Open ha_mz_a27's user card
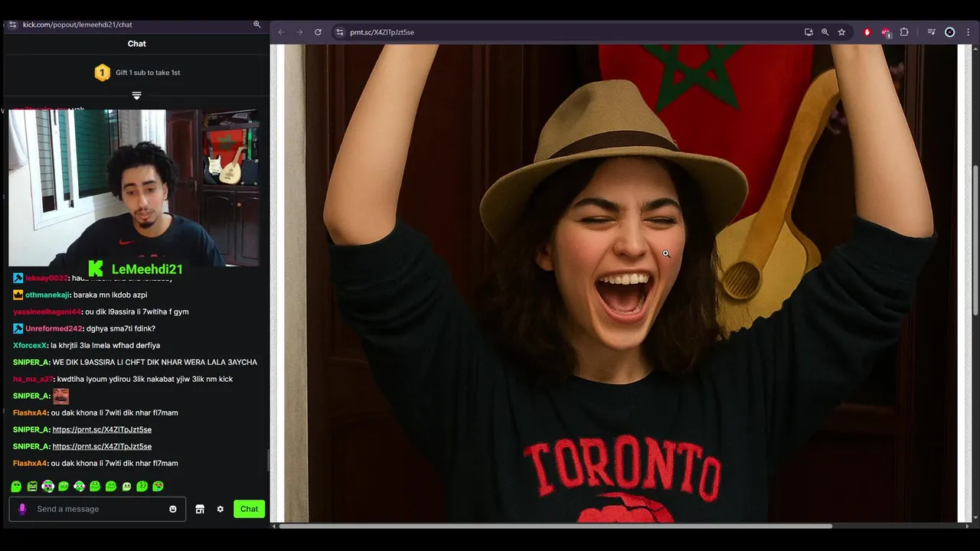 33,379
